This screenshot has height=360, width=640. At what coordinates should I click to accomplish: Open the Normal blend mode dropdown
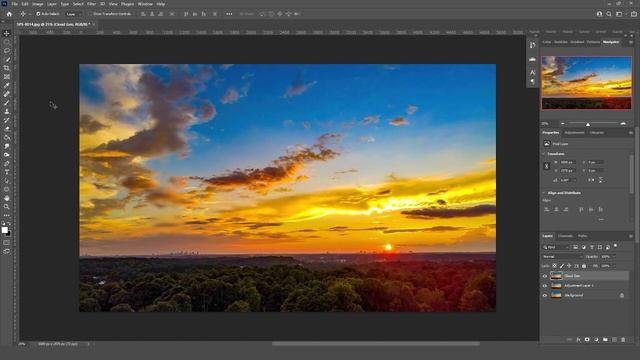562,256
